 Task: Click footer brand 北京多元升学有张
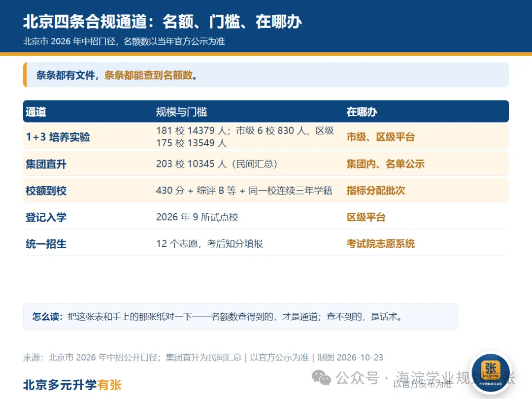pos(72,385)
